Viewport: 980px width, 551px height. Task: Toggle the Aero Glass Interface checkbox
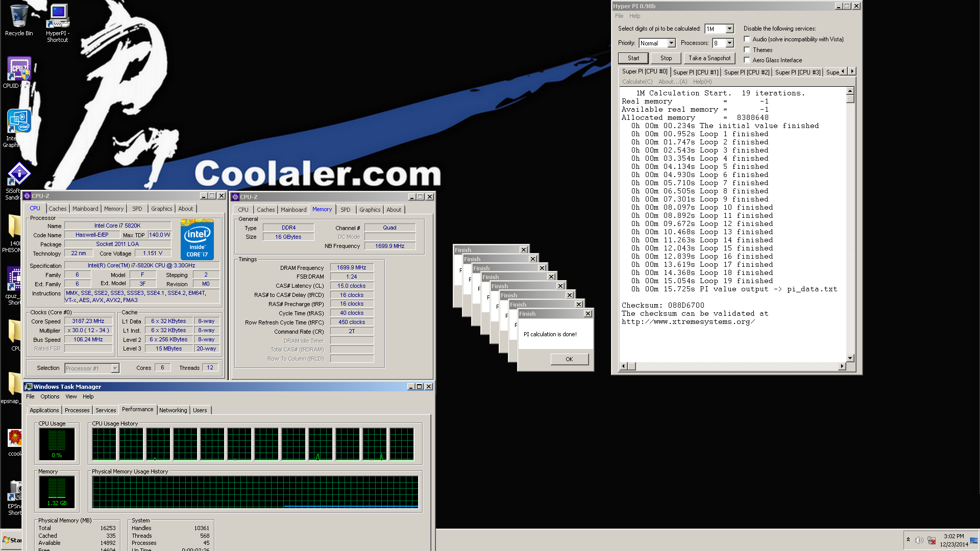coord(747,60)
